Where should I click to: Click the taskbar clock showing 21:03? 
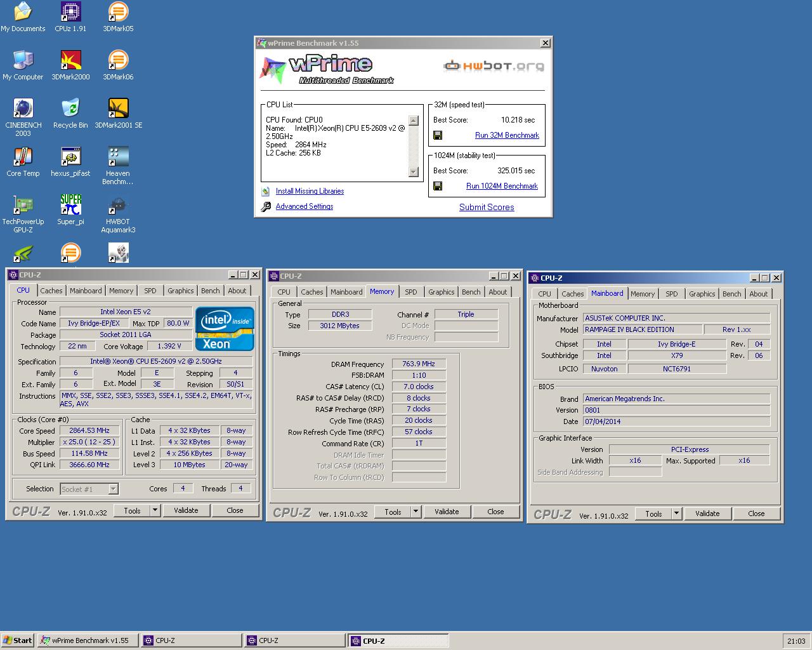point(796,641)
